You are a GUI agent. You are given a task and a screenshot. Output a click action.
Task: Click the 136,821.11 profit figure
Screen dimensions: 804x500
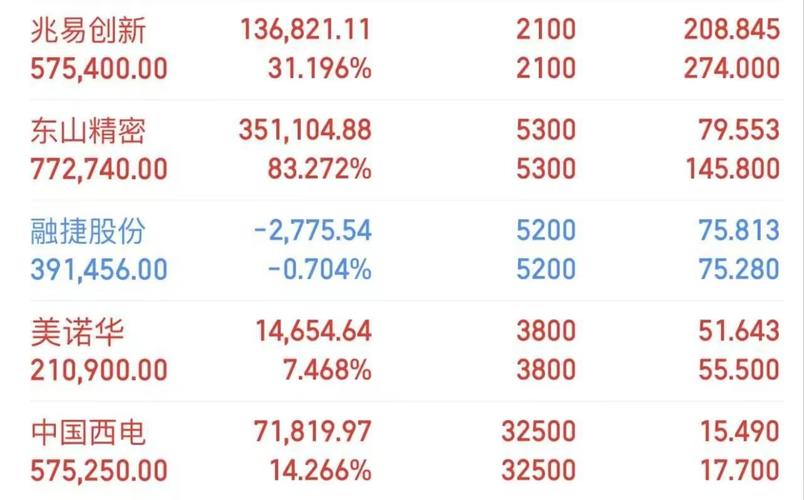pyautogui.click(x=305, y=30)
